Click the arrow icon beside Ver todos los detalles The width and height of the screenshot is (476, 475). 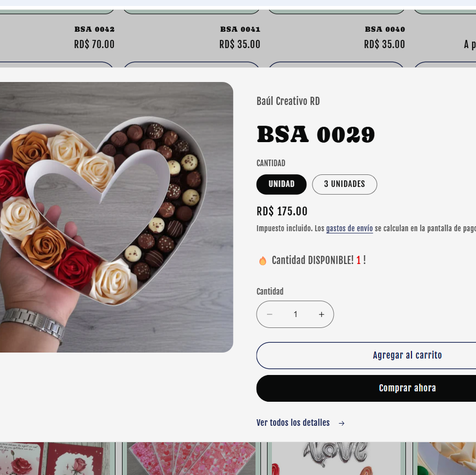click(341, 423)
